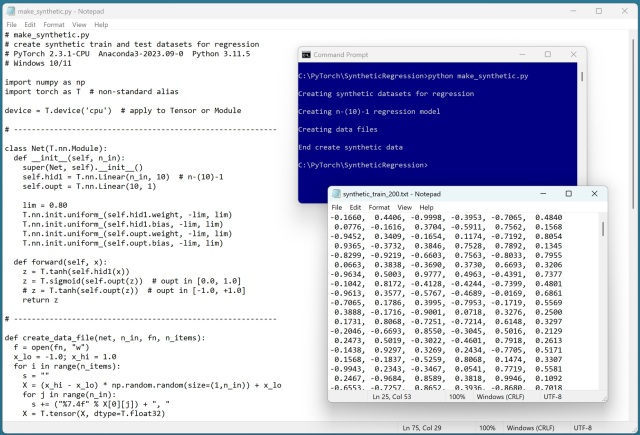640x435 pixels.
Task: Click value -0.9943 in data file
Action: [x=347, y=369]
